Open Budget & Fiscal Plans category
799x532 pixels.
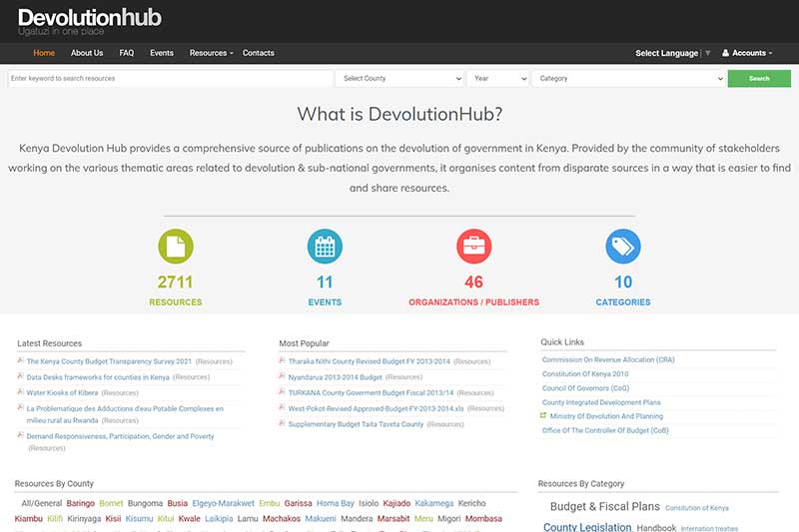point(605,507)
